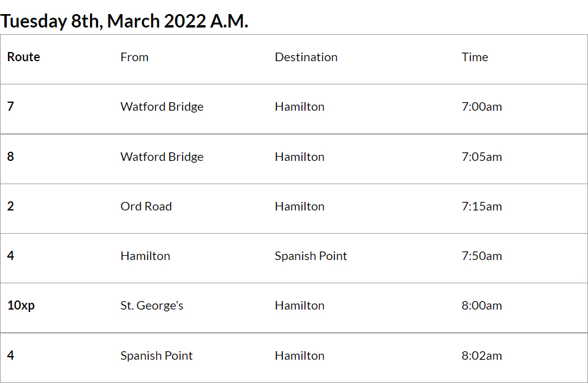This screenshot has width=588, height=383.
Task: Click Hamilton destination in the 10xp row
Action: [300, 305]
